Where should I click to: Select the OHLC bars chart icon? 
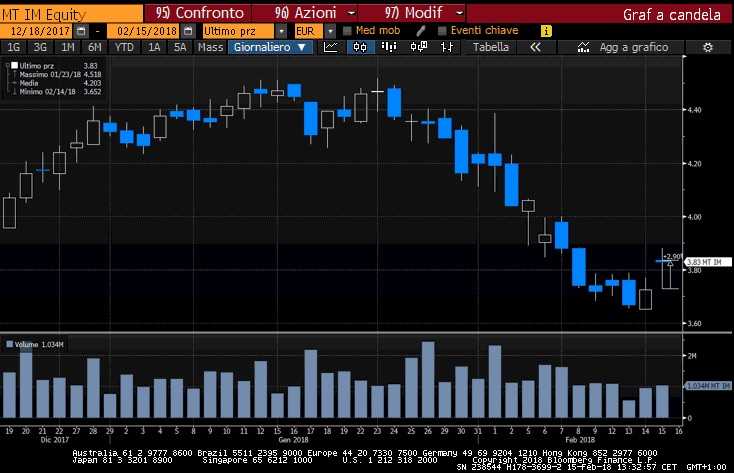click(x=447, y=47)
